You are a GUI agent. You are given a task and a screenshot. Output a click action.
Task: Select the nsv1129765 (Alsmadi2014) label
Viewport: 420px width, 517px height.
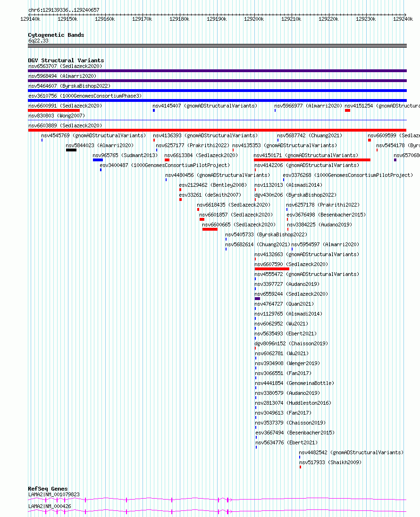[288, 314]
